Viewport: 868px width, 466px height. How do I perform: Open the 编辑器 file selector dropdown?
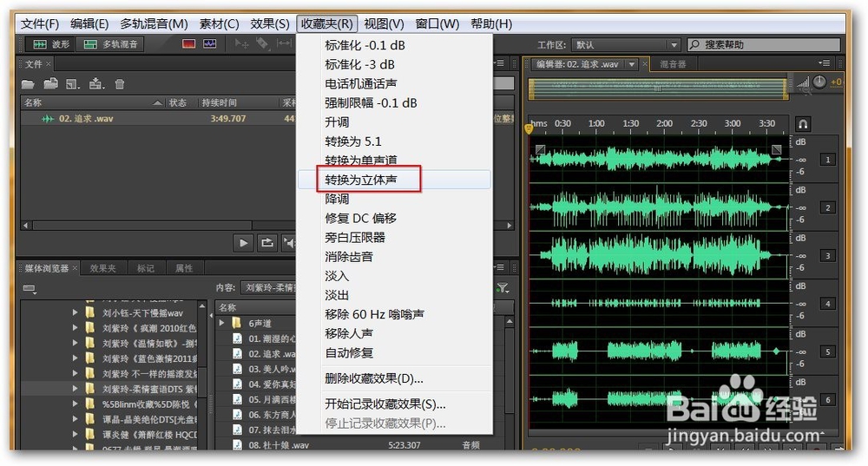(632, 64)
